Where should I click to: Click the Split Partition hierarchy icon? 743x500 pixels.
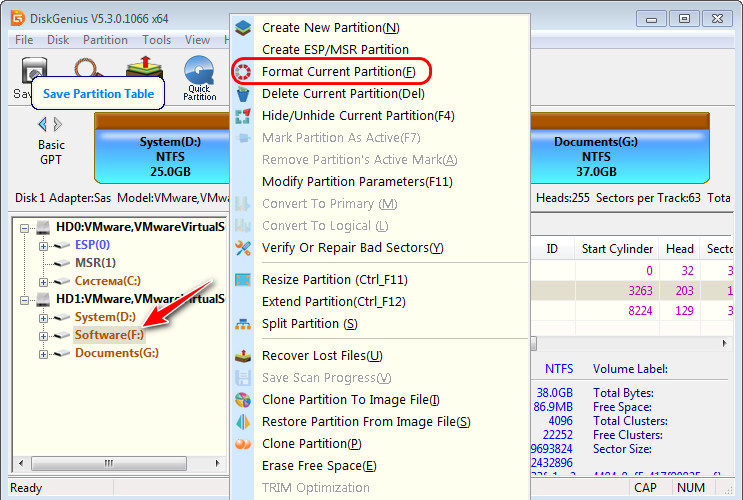243,324
